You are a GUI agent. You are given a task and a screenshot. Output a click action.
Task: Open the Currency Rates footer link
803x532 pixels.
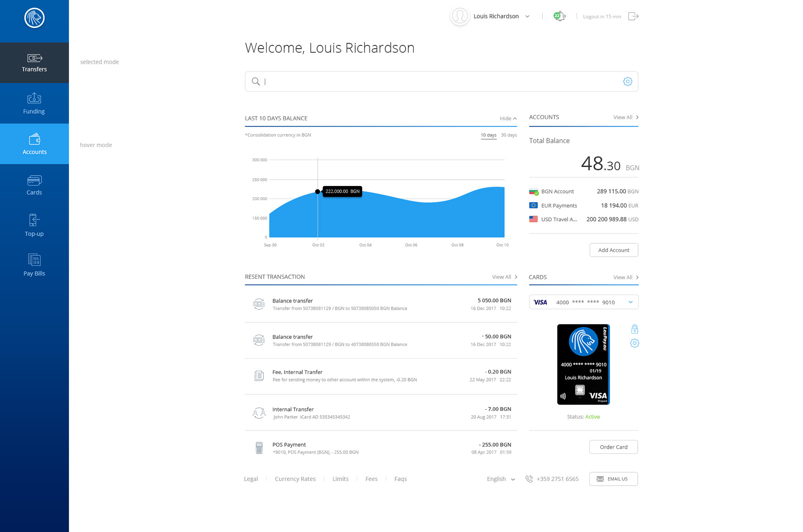[x=295, y=479]
